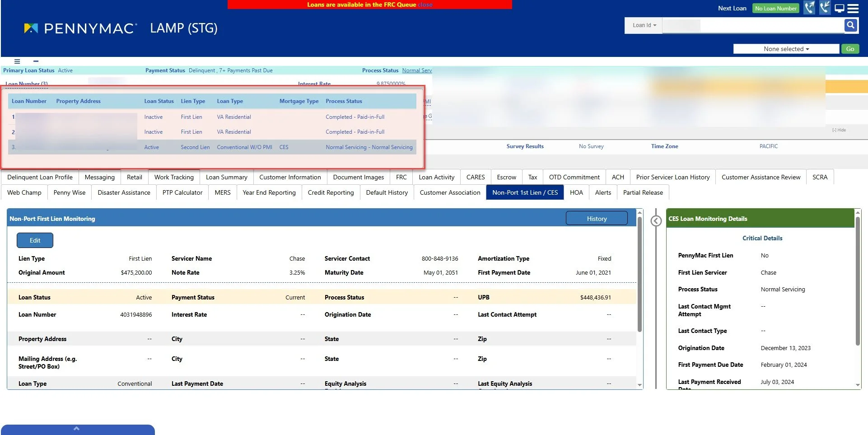Screen dimensions: 868x435
Task: Open the Default History tab
Action: 387,192
